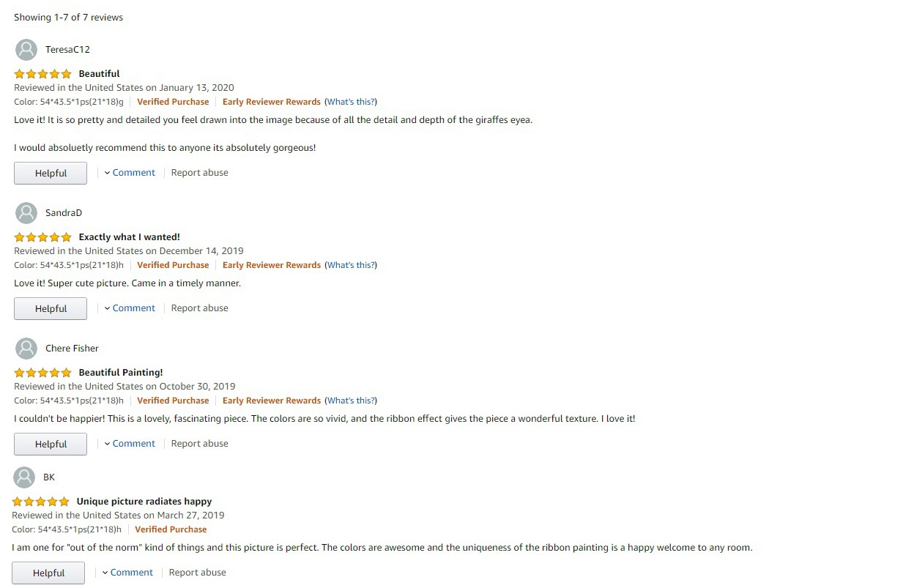Screen dimensions: 914x588
Task: Click the five-star rating on 'Beautiful' review
Action: (x=43, y=74)
